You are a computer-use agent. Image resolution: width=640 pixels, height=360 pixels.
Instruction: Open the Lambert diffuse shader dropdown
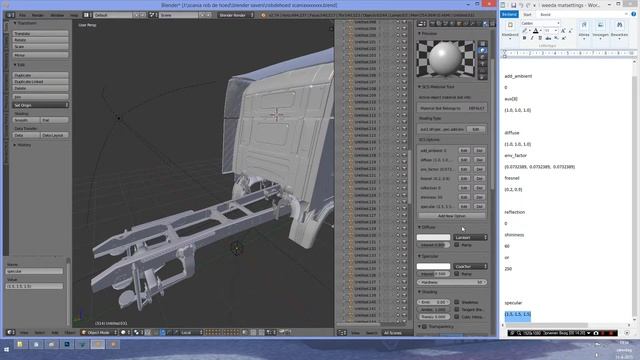point(470,237)
